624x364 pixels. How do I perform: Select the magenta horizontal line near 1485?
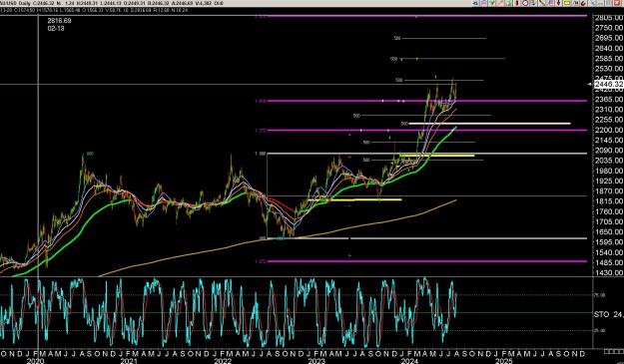click(x=427, y=261)
